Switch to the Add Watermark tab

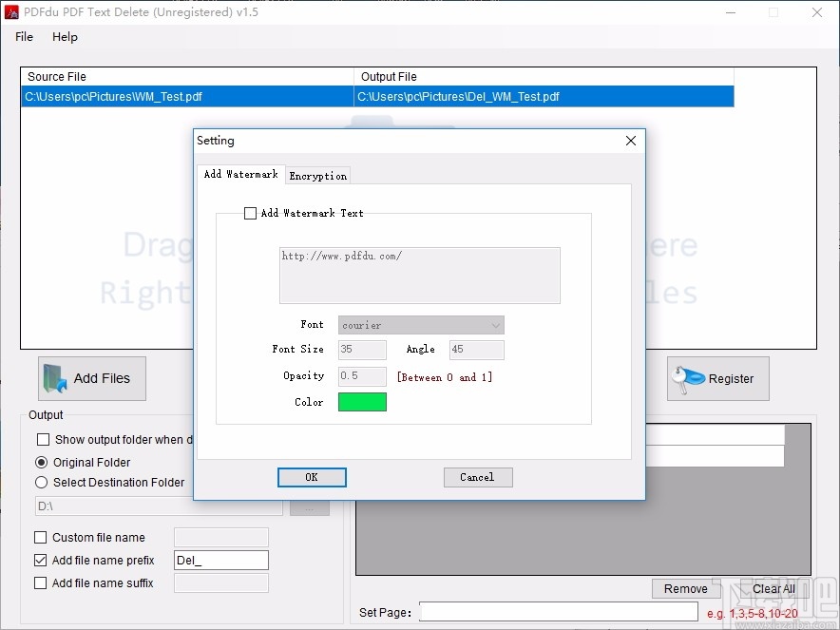[240, 175]
